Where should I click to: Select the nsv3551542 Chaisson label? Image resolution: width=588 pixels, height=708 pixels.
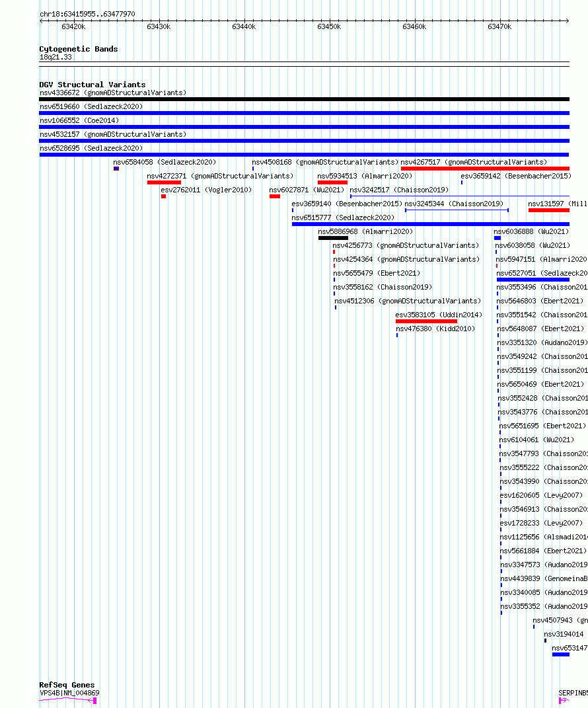542,315
